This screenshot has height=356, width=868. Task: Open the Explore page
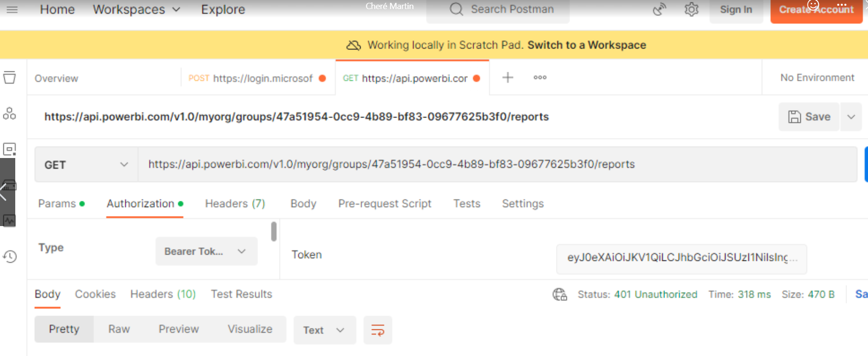coord(223,10)
